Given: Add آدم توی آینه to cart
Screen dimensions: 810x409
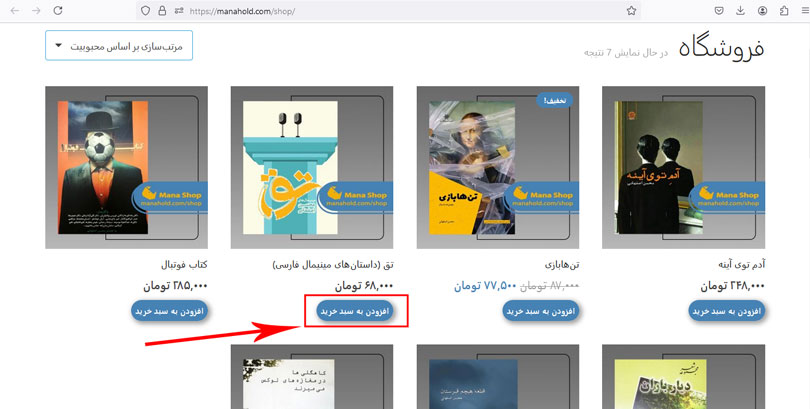Looking at the screenshot, I should 726,311.
